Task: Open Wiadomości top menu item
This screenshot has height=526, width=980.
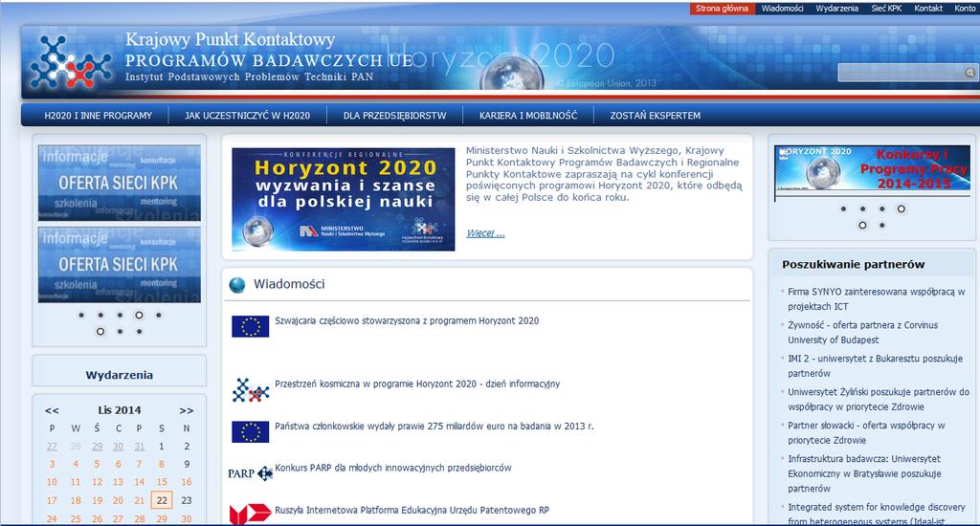Action: 782,8
